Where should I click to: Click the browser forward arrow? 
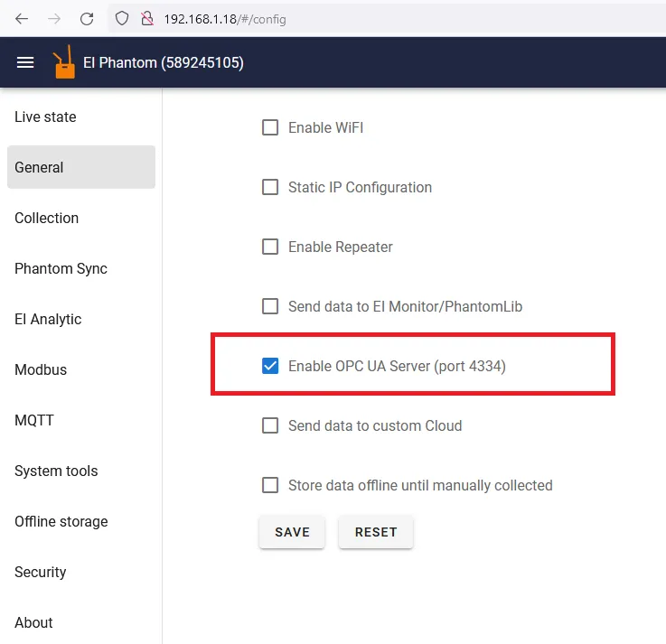(54, 19)
